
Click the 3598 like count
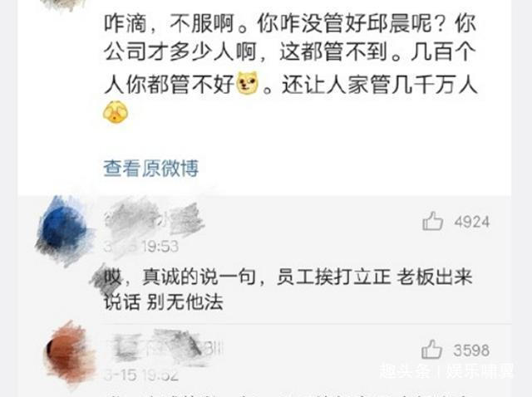coord(471,350)
